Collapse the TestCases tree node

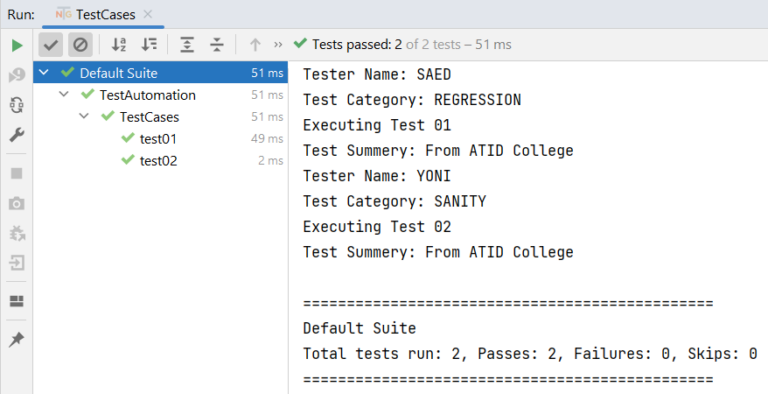tap(84, 116)
